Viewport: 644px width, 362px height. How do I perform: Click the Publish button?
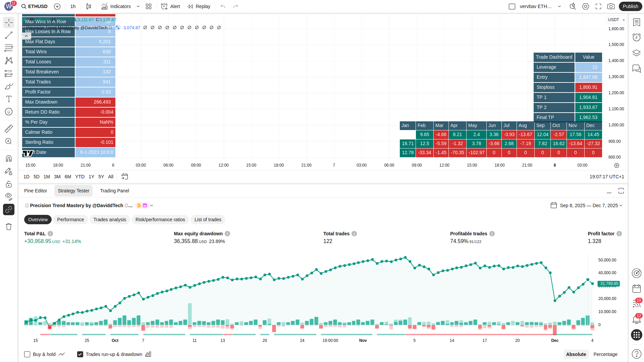[x=630, y=6]
